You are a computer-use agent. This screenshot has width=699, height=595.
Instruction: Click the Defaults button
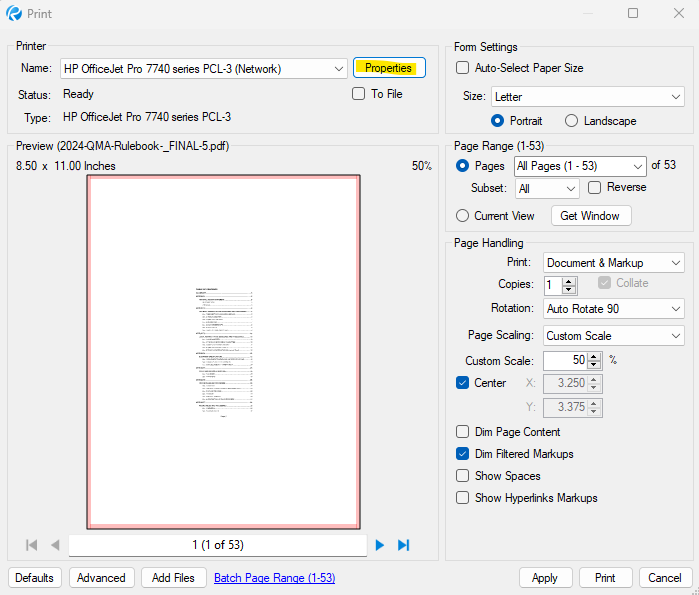[35, 578]
